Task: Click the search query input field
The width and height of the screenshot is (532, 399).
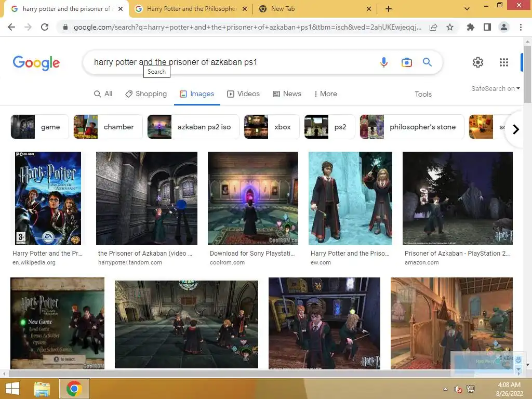Action: 231,62
